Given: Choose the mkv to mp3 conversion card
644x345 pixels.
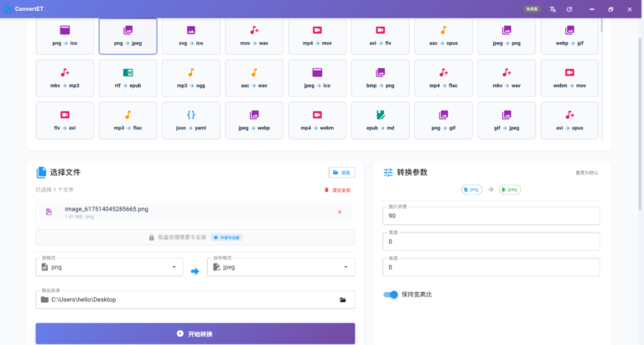Looking at the screenshot, I should 65,78.
